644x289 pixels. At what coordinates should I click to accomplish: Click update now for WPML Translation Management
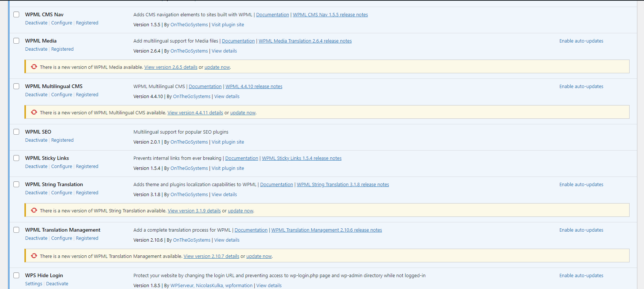point(259,256)
